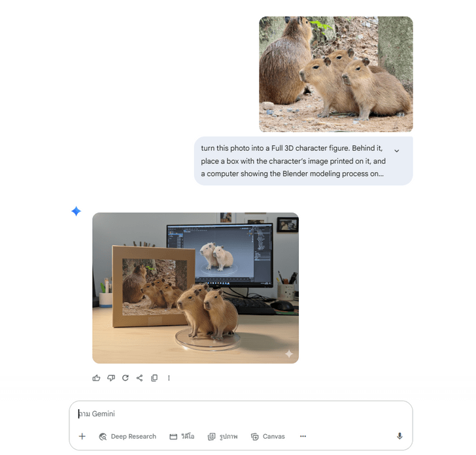Viewport: 476px width, 455px height.
Task: Open the vertical three-dot response menu
Action: [169, 378]
